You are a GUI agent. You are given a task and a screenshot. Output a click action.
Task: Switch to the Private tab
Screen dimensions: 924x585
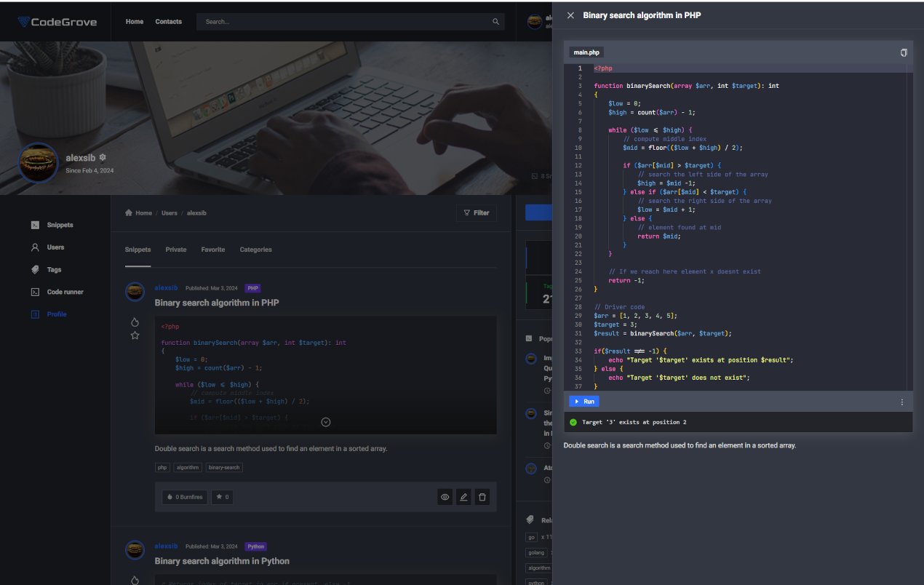click(x=176, y=250)
